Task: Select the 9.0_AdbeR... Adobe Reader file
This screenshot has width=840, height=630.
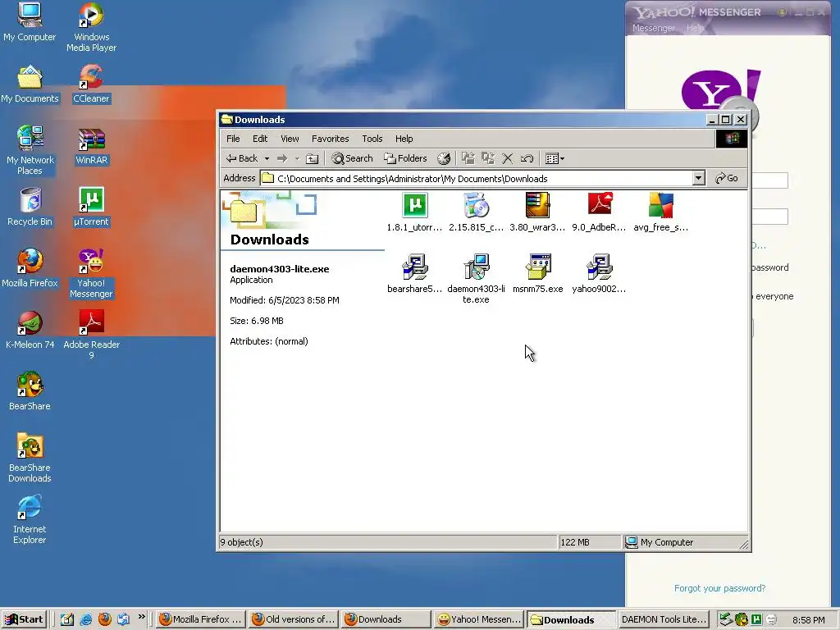Action: coord(599,206)
